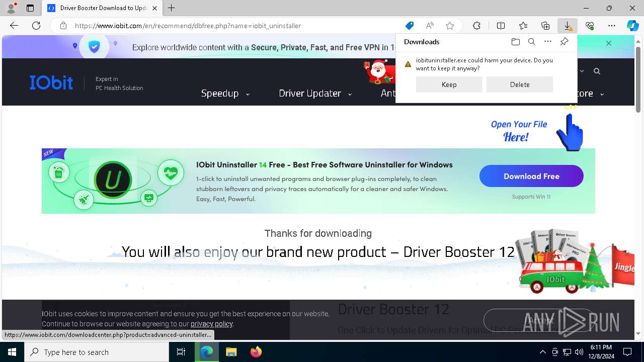Open the Favorites list icon
The width and height of the screenshot is (644, 362).
click(x=523, y=26)
